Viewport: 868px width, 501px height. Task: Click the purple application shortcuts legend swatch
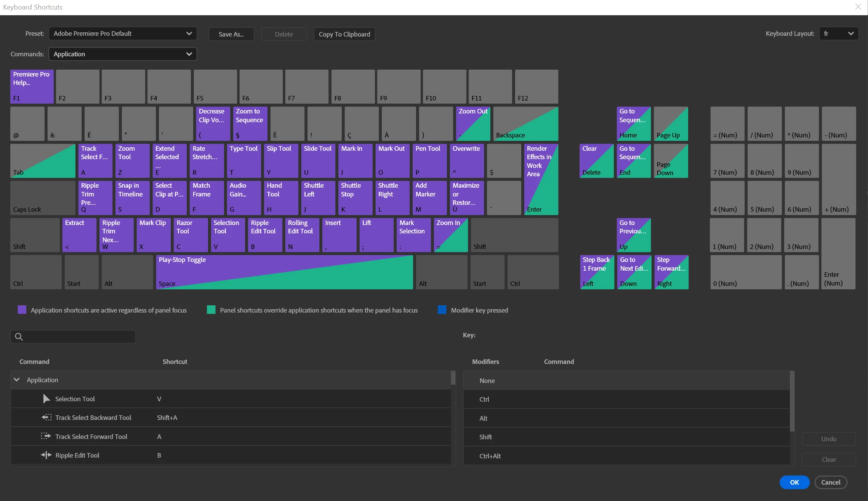coord(22,310)
